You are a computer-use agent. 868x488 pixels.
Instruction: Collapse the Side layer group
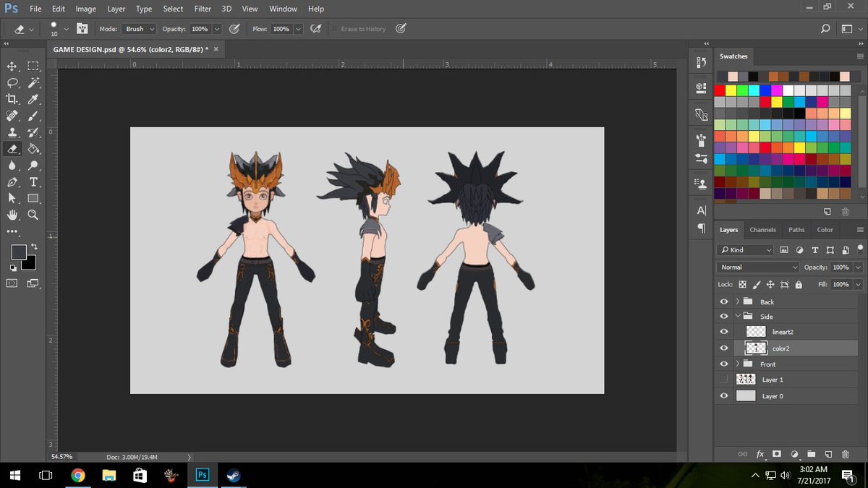[738, 316]
